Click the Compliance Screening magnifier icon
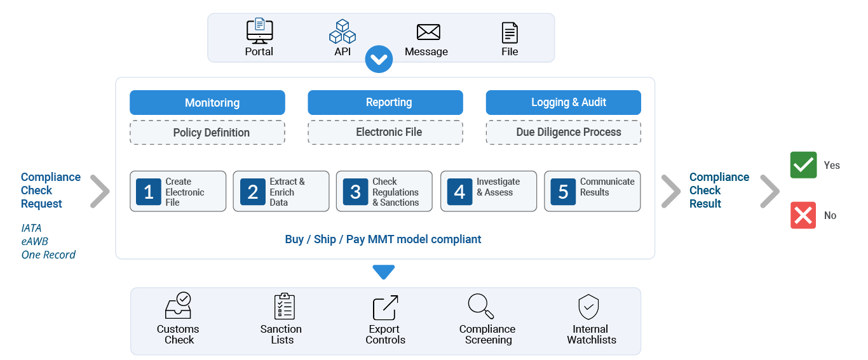 [x=481, y=306]
